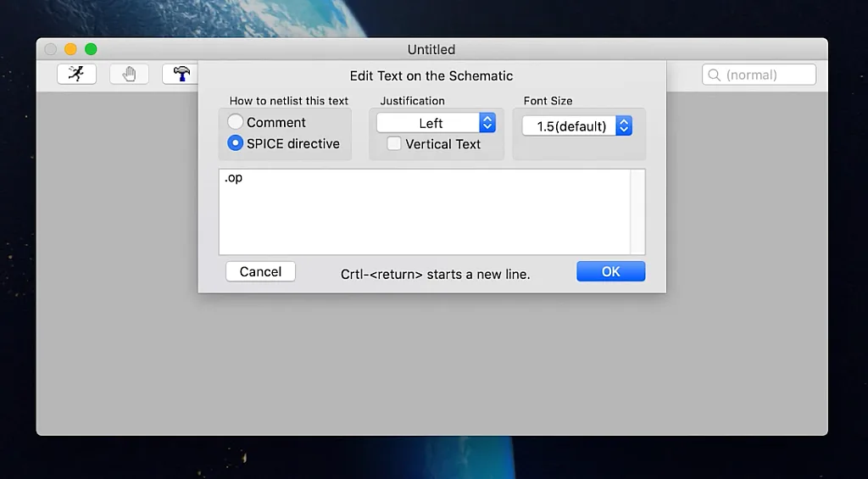This screenshot has width=868, height=479.
Task: Click the Run simulation running-man icon
Action: pyautogui.click(x=76, y=74)
